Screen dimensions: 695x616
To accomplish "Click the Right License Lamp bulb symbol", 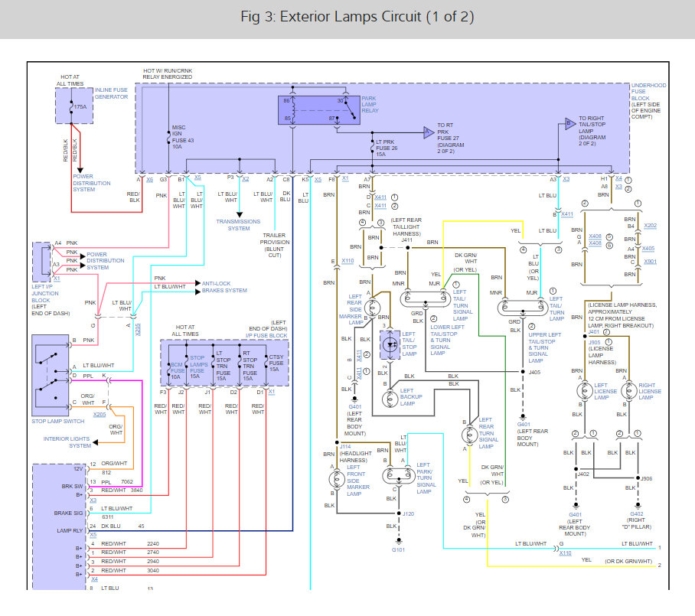I will tap(629, 391).
